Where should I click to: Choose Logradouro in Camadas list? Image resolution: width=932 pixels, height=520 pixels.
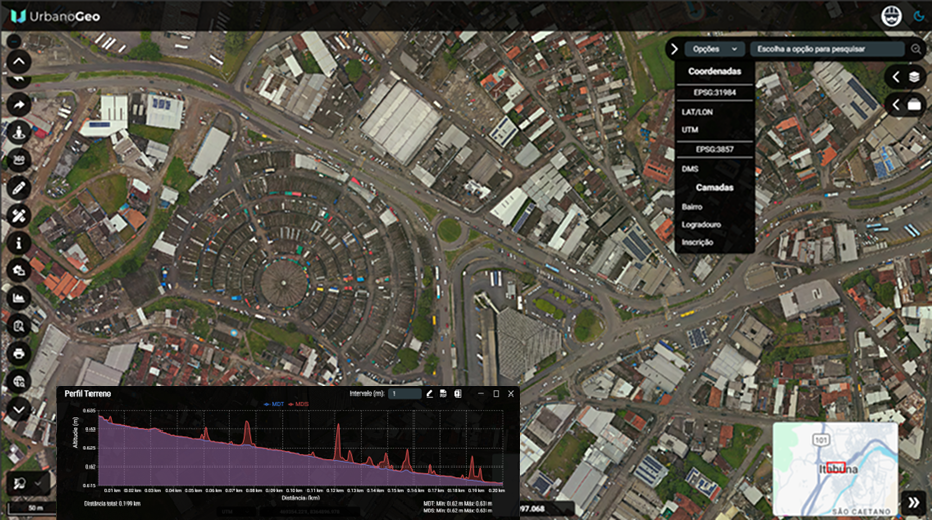click(x=702, y=225)
